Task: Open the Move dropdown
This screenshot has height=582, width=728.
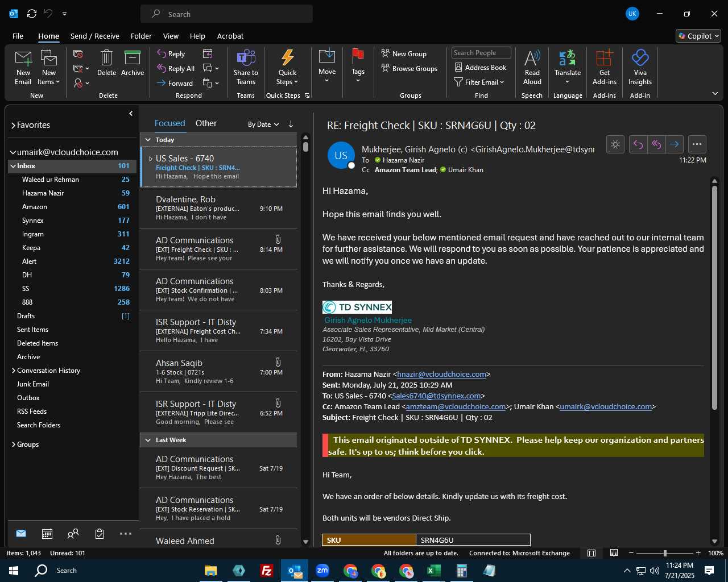Action: click(327, 67)
